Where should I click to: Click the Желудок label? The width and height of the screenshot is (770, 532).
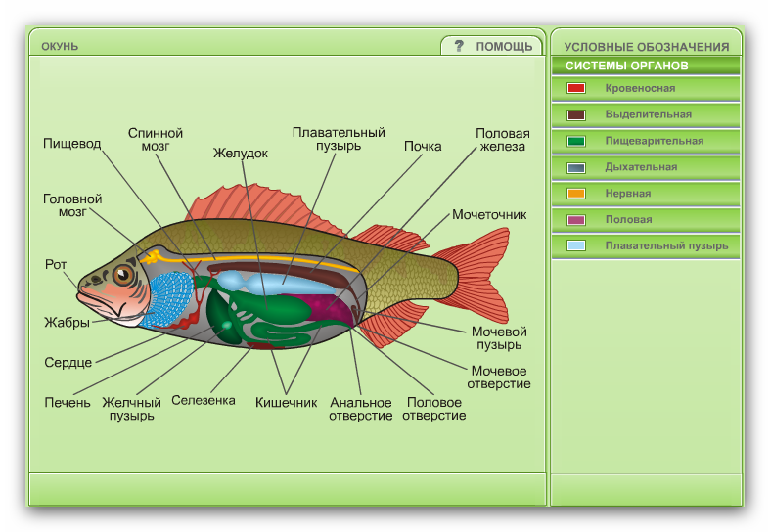[x=240, y=154]
